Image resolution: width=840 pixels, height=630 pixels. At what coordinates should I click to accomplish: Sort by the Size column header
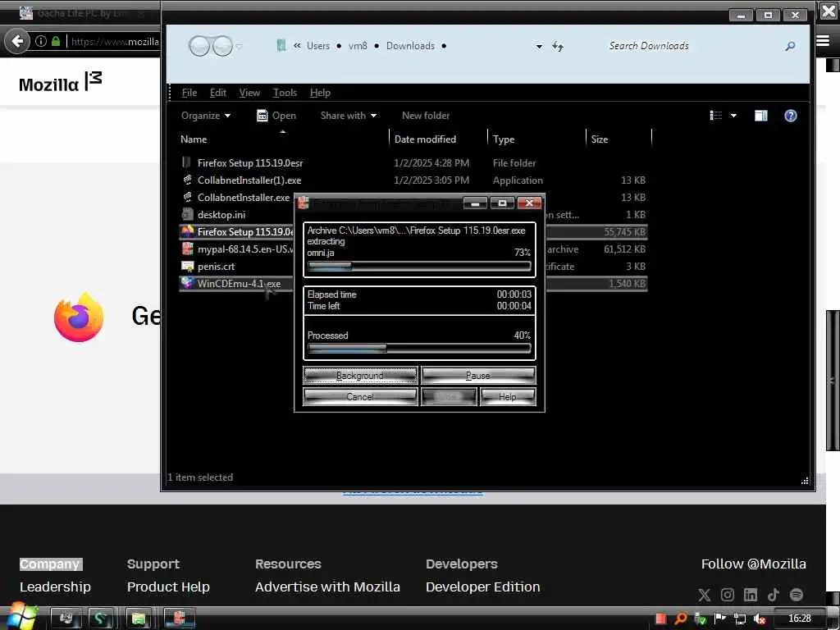[619, 139]
